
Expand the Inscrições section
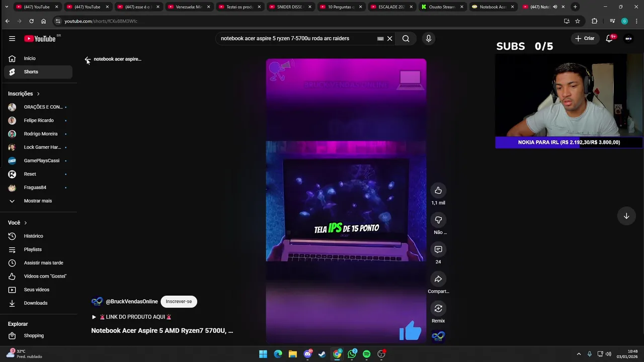coord(24,94)
